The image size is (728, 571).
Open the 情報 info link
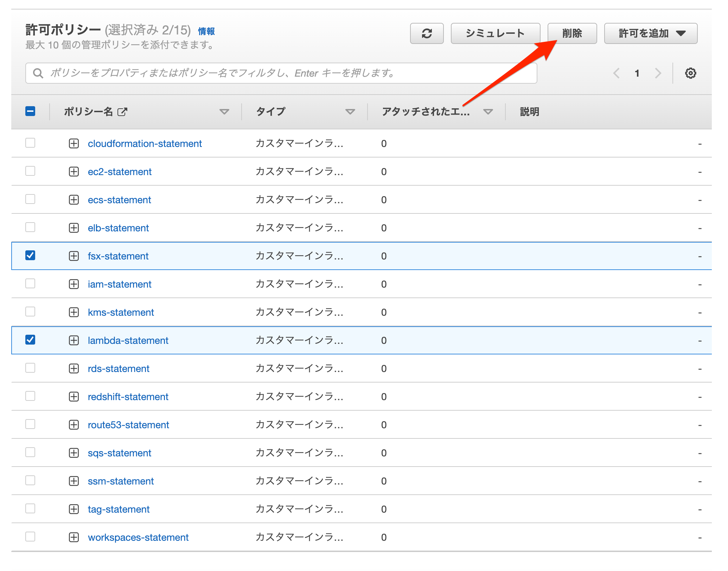(x=206, y=31)
